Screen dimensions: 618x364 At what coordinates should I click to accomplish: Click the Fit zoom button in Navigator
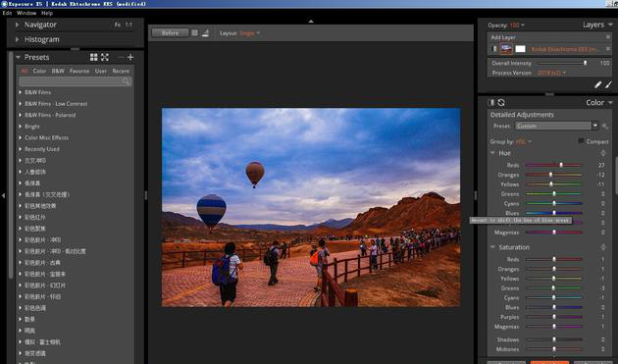(x=118, y=25)
